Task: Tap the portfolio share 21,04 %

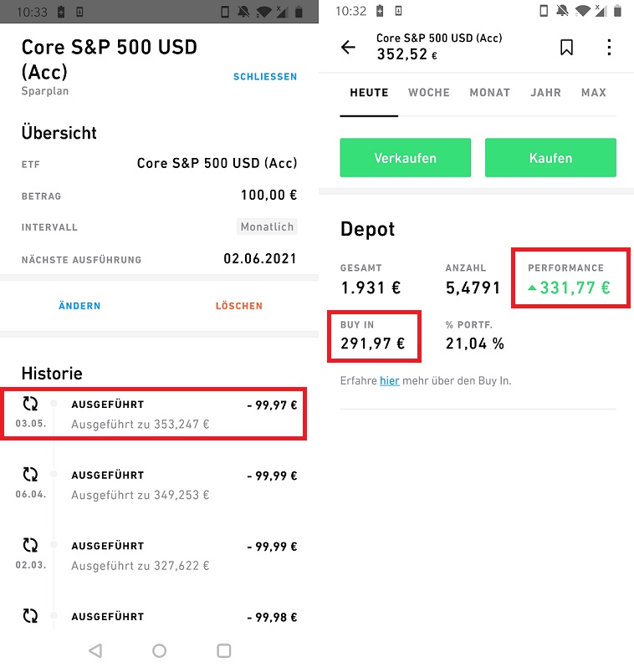Action: (475, 344)
